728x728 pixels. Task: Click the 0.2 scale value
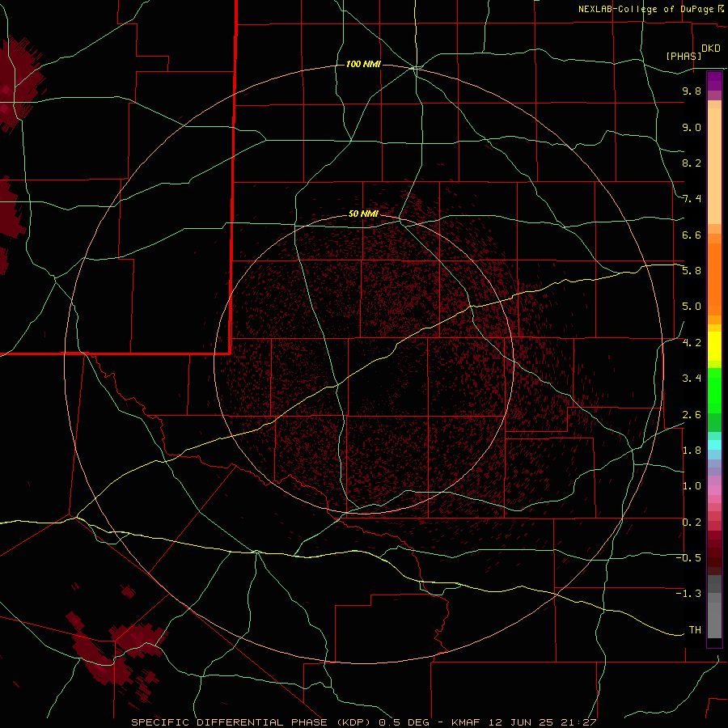[692, 523]
